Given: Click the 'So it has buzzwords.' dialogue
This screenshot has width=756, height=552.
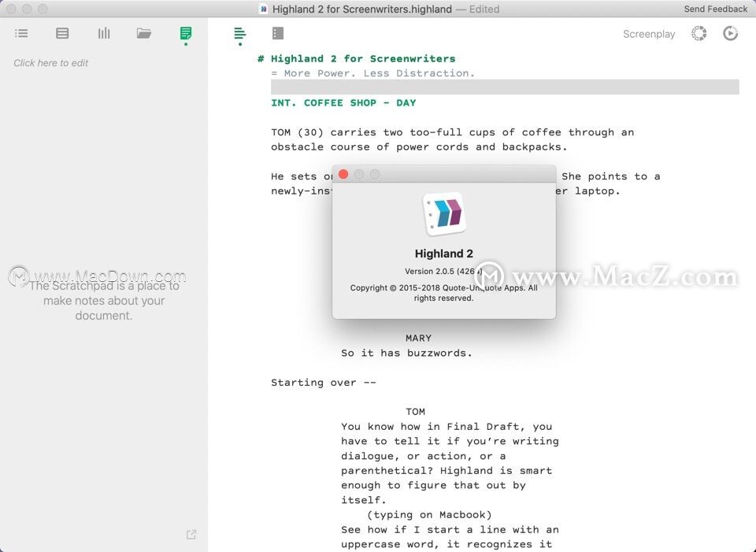Looking at the screenshot, I should pos(406,353).
